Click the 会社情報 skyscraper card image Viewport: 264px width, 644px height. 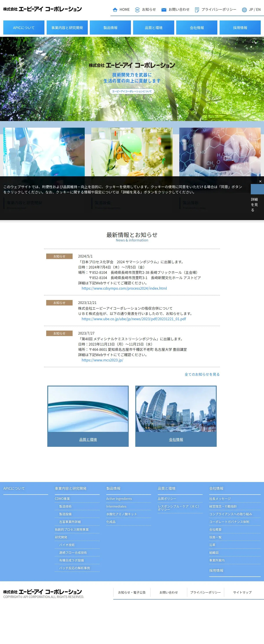pyautogui.click(x=176, y=409)
